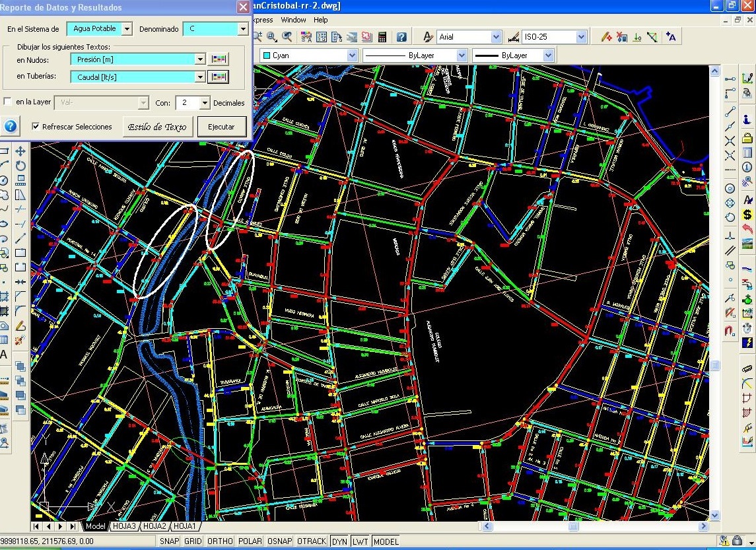Image resolution: width=756 pixels, height=550 pixels.
Task: Open the calculator icon in toolbar
Action: coord(382,37)
